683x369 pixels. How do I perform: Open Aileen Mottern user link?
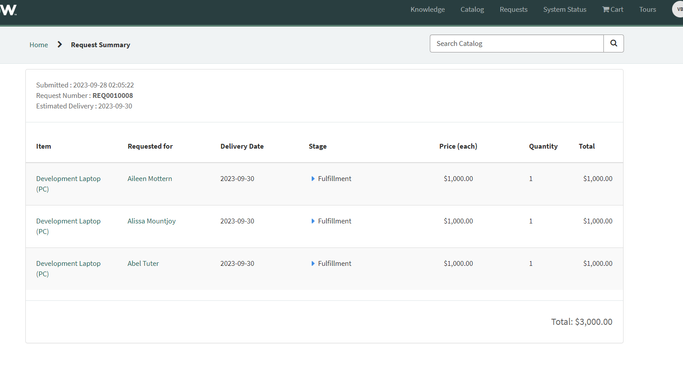tap(149, 179)
